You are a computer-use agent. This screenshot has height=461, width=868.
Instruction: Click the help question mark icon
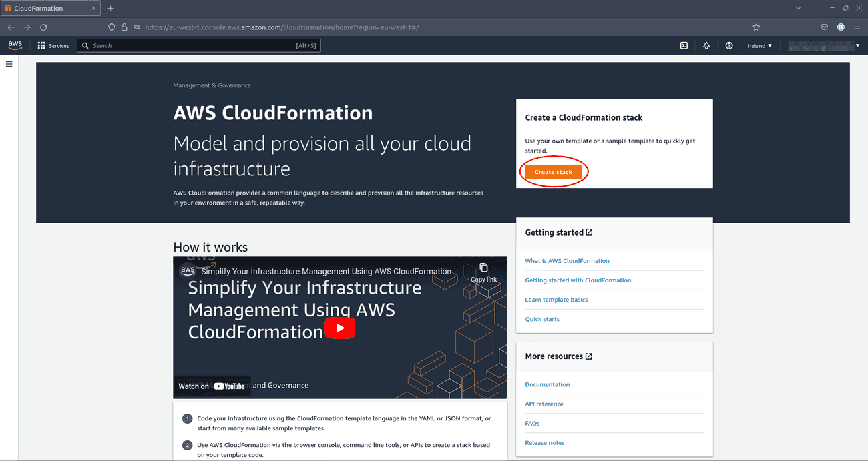[x=728, y=45]
